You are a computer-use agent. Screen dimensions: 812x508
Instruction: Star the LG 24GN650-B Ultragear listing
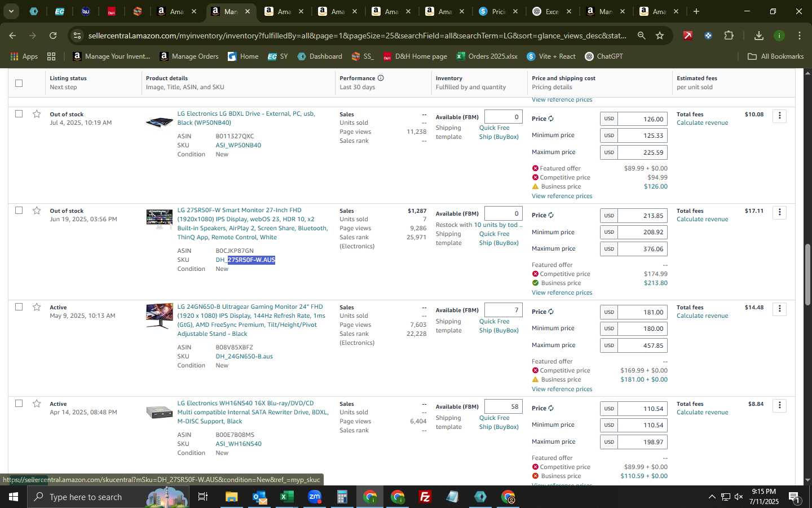[37, 307]
